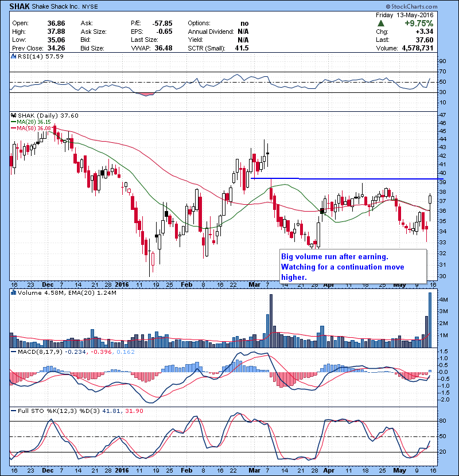
Task: Click the SHAK (Daily) candlestick icon
Action: click(13, 115)
